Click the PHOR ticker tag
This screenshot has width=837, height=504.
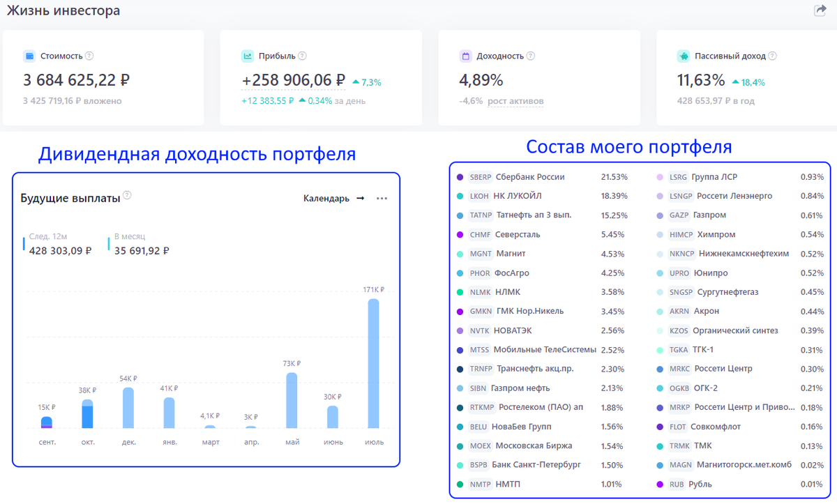click(x=480, y=273)
